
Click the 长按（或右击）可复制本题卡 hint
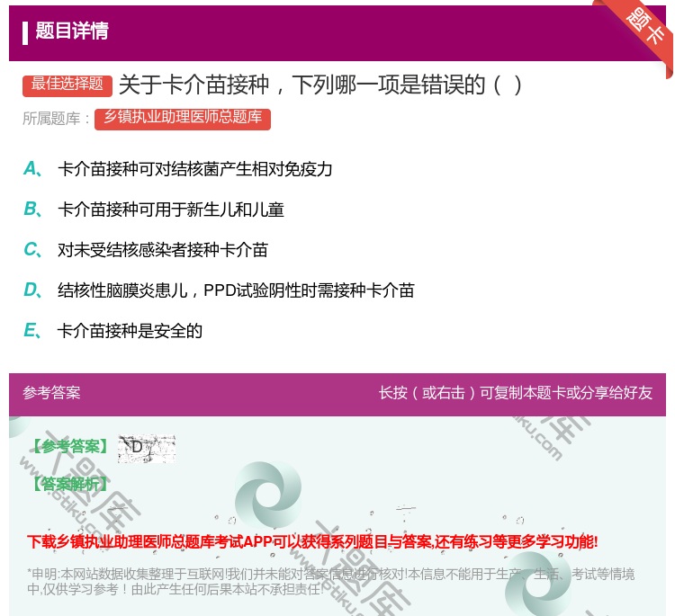[516, 393]
